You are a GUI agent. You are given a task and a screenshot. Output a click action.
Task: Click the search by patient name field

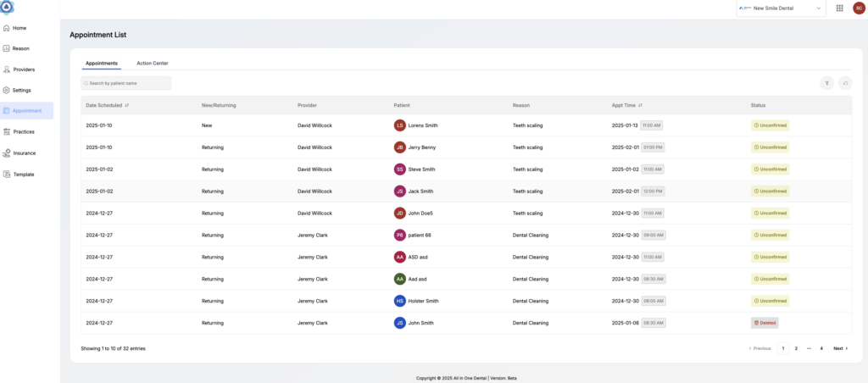(127, 83)
